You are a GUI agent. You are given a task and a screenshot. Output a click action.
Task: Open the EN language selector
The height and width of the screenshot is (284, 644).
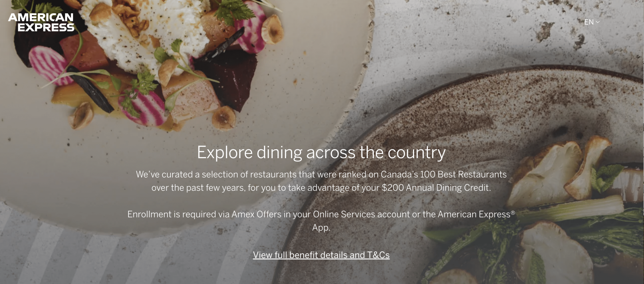[592, 22]
